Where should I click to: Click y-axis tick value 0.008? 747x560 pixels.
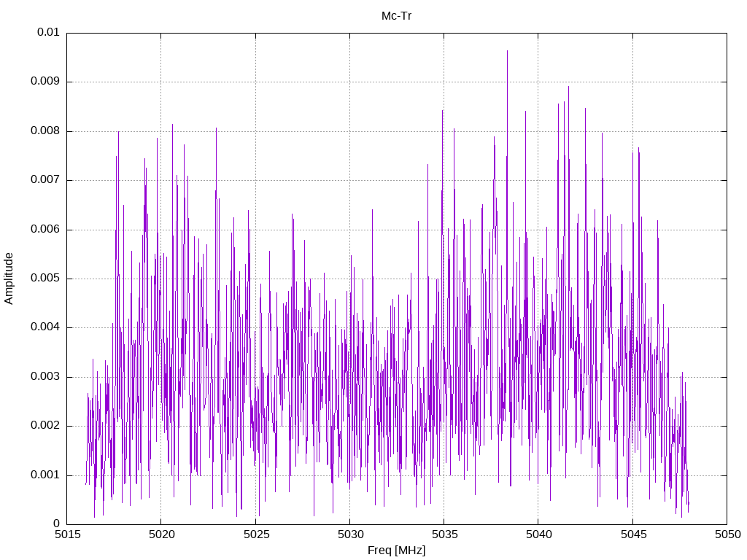pyautogui.click(x=45, y=131)
